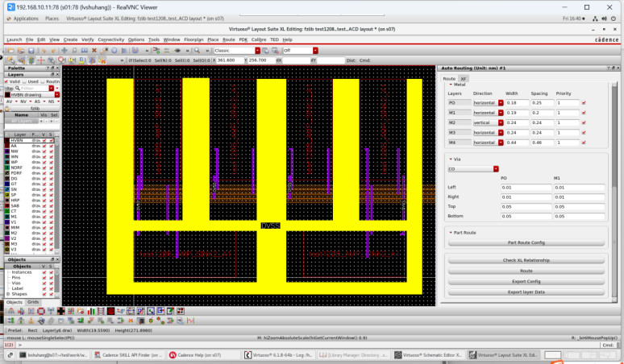Click the Export Config button
The width and height of the screenshot is (624, 364).
coord(526,281)
